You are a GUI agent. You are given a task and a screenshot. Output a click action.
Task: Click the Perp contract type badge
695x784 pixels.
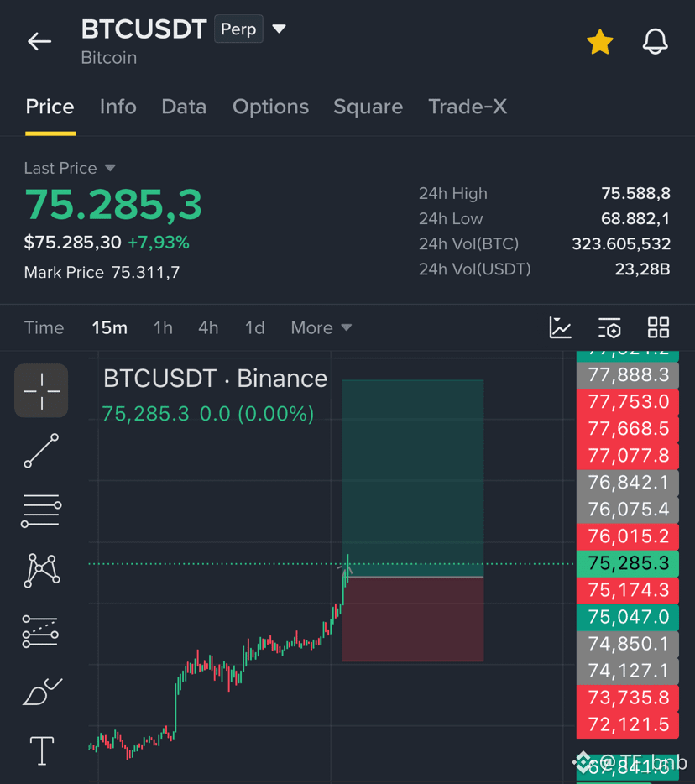click(238, 29)
